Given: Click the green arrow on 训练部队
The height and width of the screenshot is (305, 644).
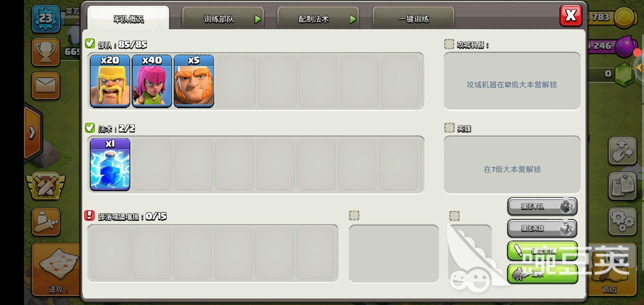Looking at the screenshot, I should point(258,19).
